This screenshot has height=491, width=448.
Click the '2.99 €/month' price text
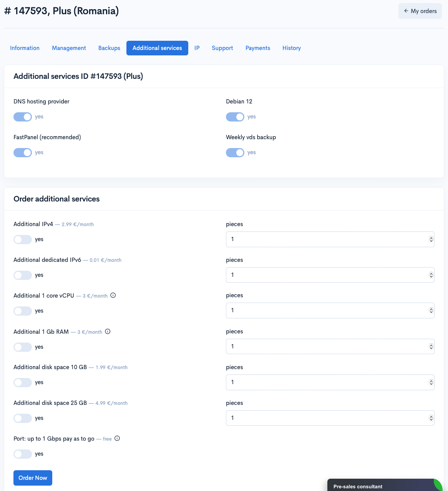click(78, 224)
